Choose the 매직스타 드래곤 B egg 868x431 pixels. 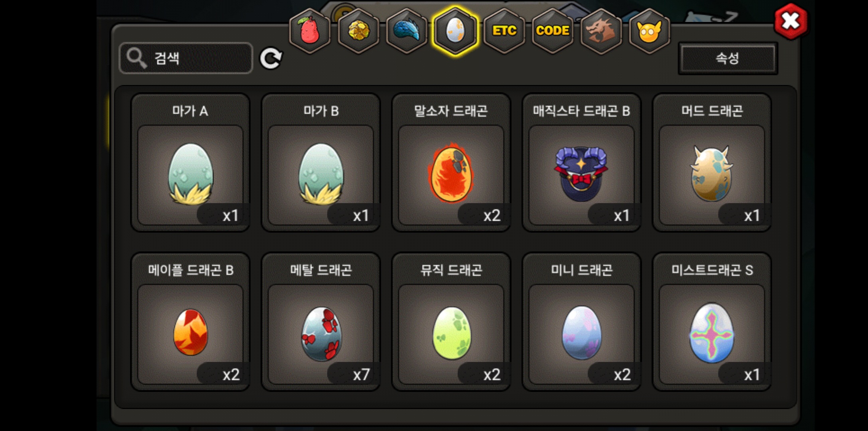pyautogui.click(x=581, y=162)
